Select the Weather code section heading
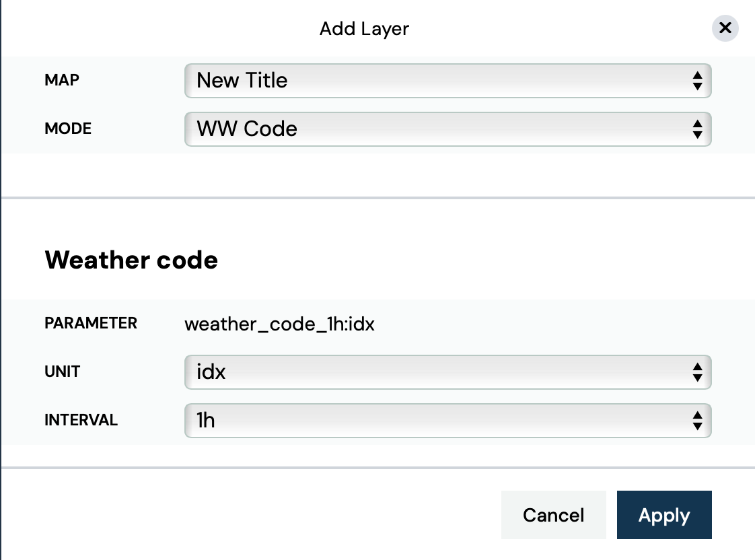 [131, 260]
